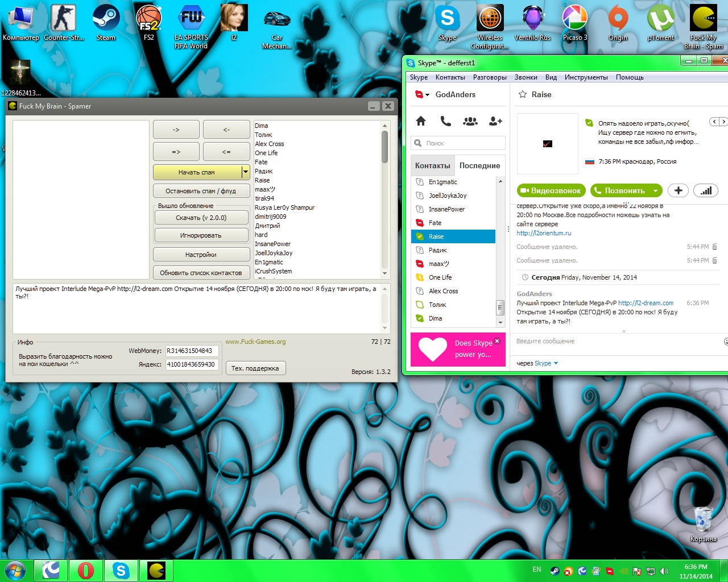Viewport: 728px width, 582px height.
Task: Select the Корзина recycle bin icon
Action: click(704, 523)
